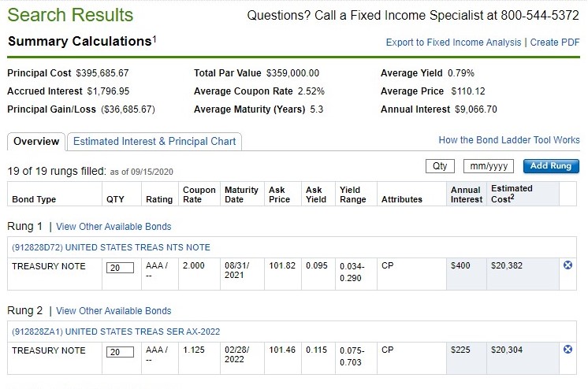Image resolution: width=588 pixels, height=389 pixels.
Task: Open Export to Fixed Income Analysis link
Action: 453,43
